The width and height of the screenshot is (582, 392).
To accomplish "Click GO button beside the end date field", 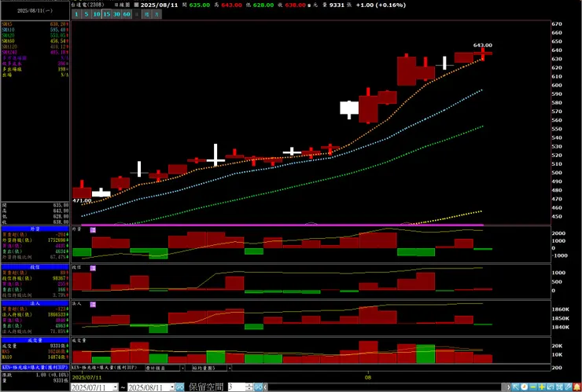I will pyautogui.click(x=179, y=387).
